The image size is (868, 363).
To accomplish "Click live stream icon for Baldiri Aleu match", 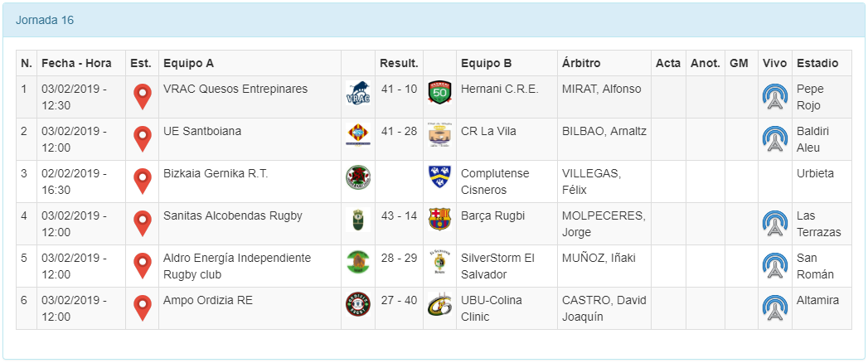I will click(775, 139).
